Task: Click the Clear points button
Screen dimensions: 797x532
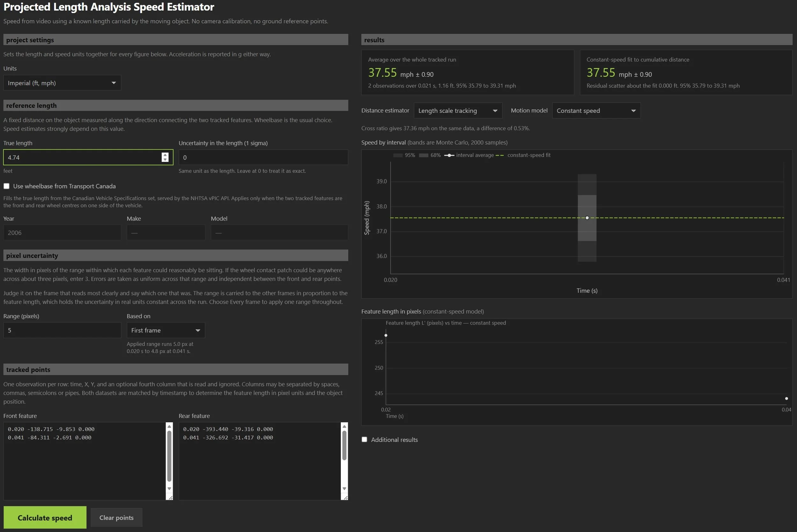Action: [x=116, y=517]
